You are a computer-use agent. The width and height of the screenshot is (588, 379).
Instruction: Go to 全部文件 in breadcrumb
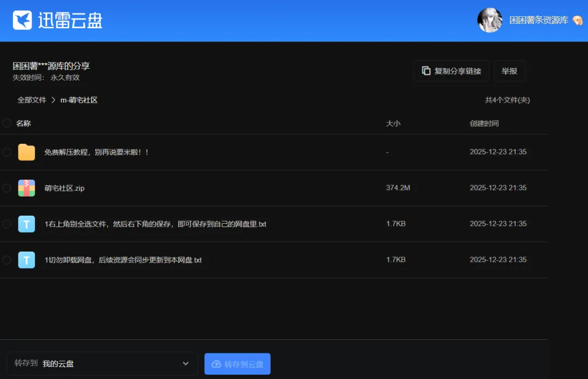click(32, 100)
